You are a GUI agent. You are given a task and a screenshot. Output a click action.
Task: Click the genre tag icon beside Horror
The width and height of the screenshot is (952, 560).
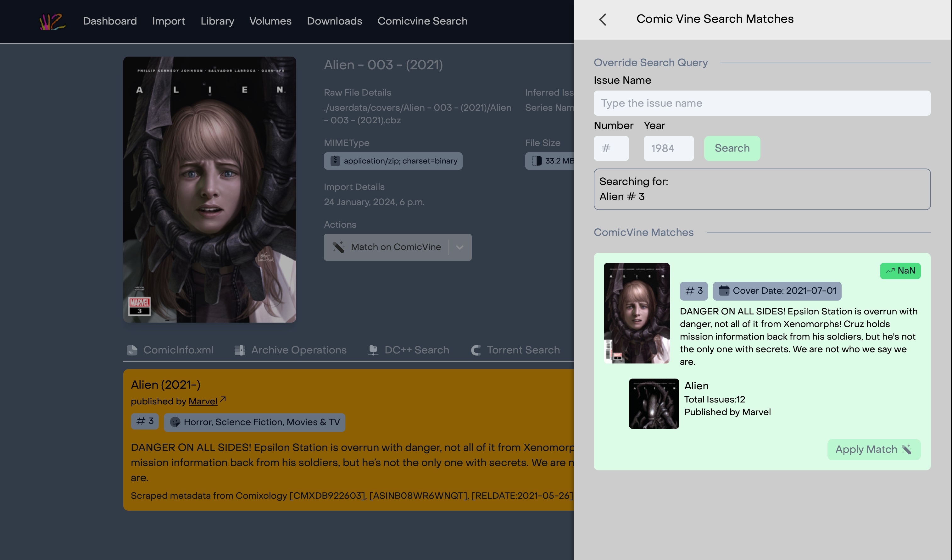click(175, 422)
